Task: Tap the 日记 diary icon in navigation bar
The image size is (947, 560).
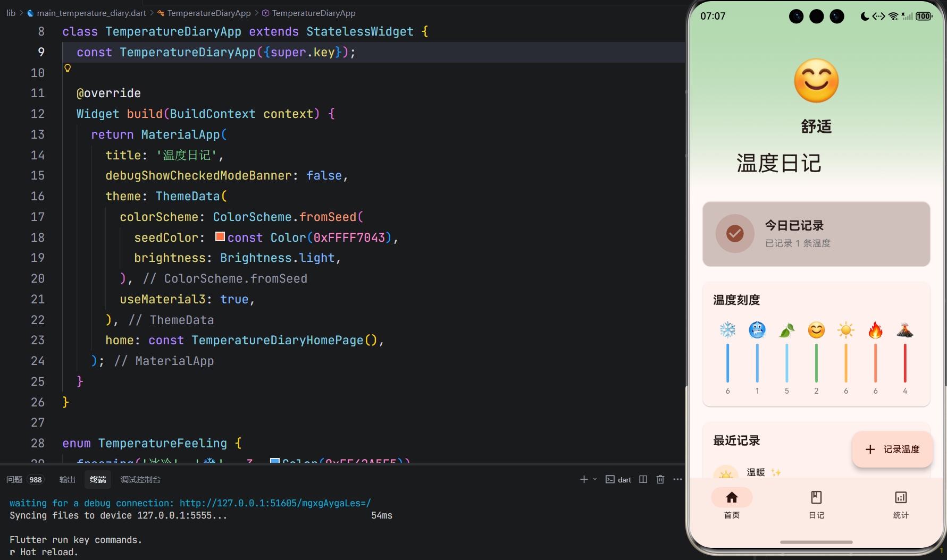Action: [x=816, y=497]
